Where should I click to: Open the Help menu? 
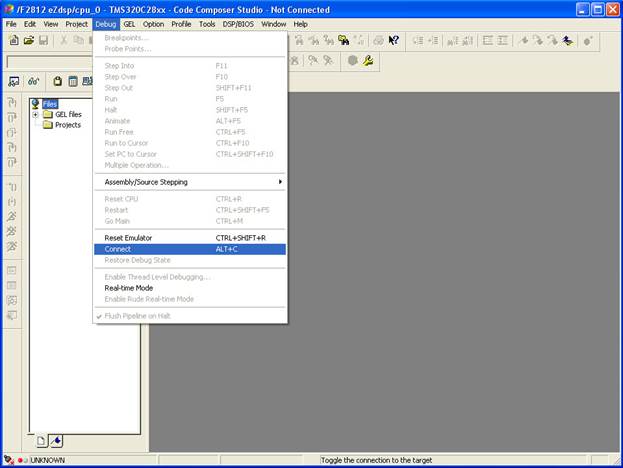pos(300,24)
